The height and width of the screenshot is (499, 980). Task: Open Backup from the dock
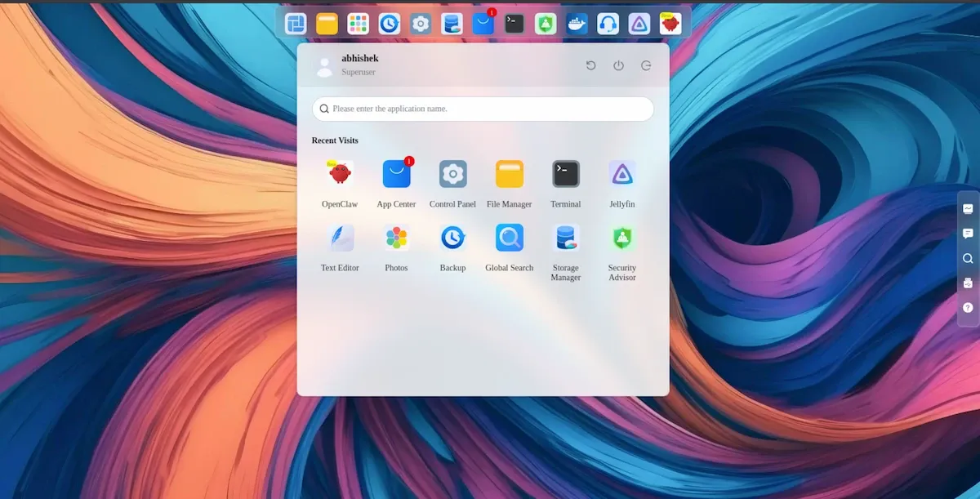pyautogui.click(x=389, y=24)
